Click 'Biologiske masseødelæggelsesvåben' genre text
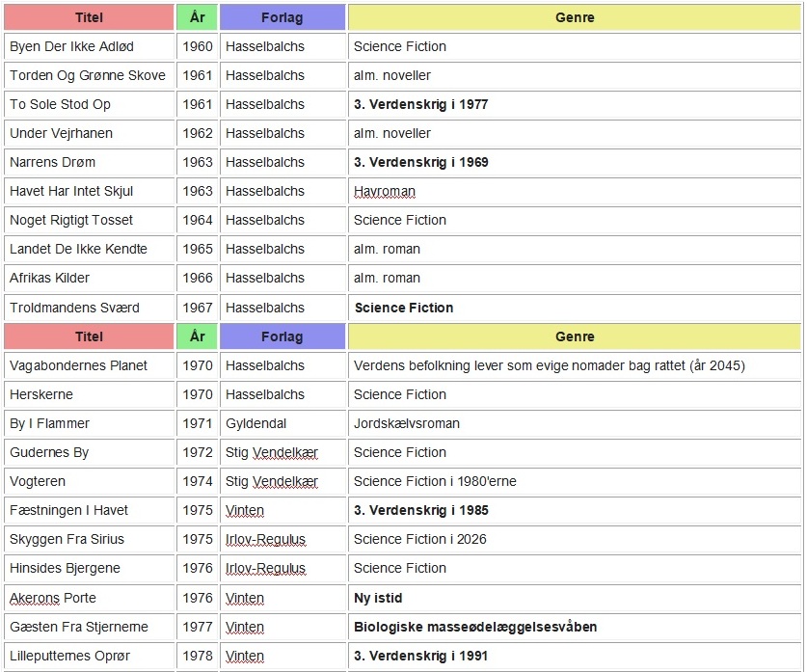The width and height of the screenshot is (807, 672). 475,627
